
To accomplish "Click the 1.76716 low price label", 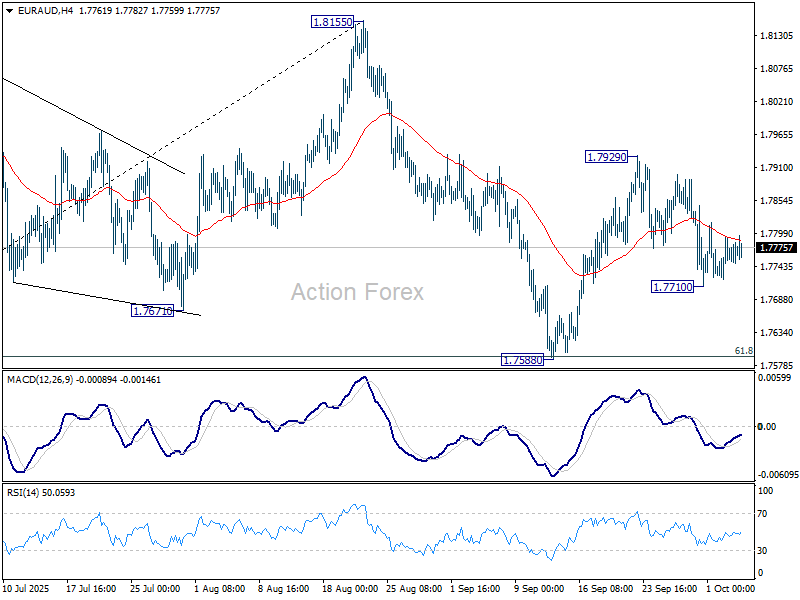I will pyautogui.click(x=153, y=311).
